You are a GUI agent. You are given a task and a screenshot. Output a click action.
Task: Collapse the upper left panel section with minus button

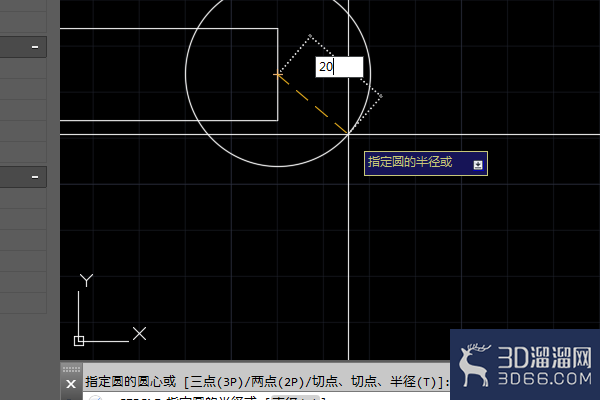coord(35,47)
